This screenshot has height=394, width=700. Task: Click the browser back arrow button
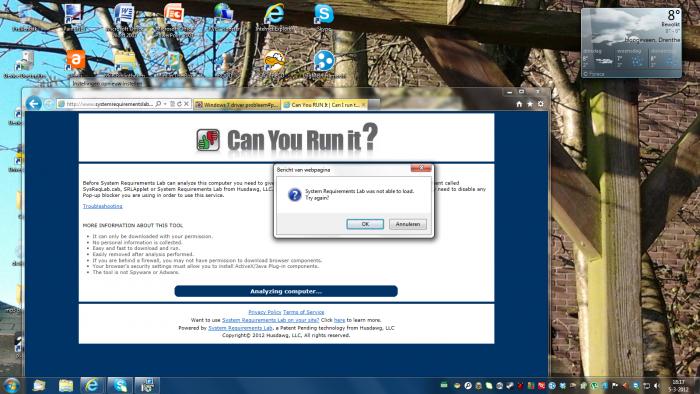coord(33,104)
